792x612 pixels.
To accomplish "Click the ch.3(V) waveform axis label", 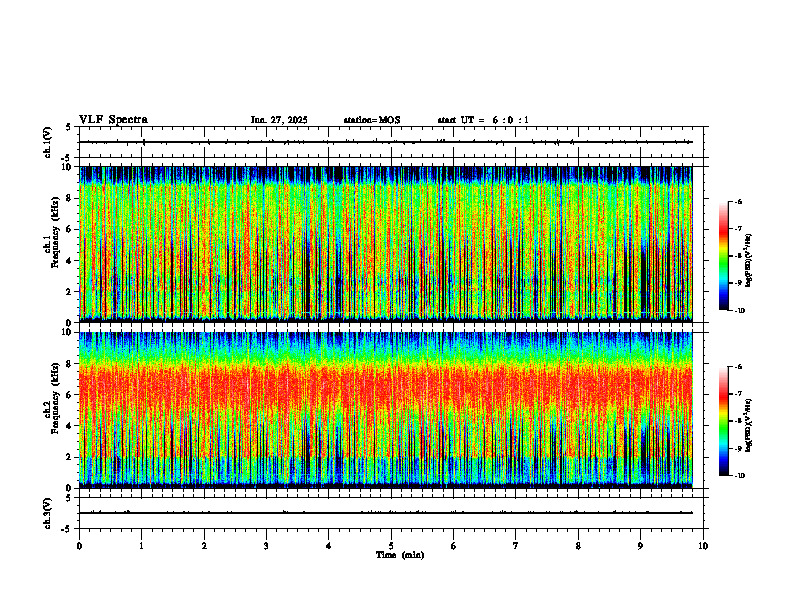I will (48, 513).
